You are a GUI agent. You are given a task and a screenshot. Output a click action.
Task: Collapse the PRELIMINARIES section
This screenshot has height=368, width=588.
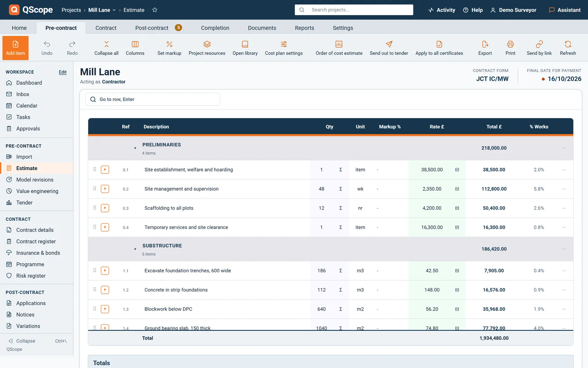[135, 148]
